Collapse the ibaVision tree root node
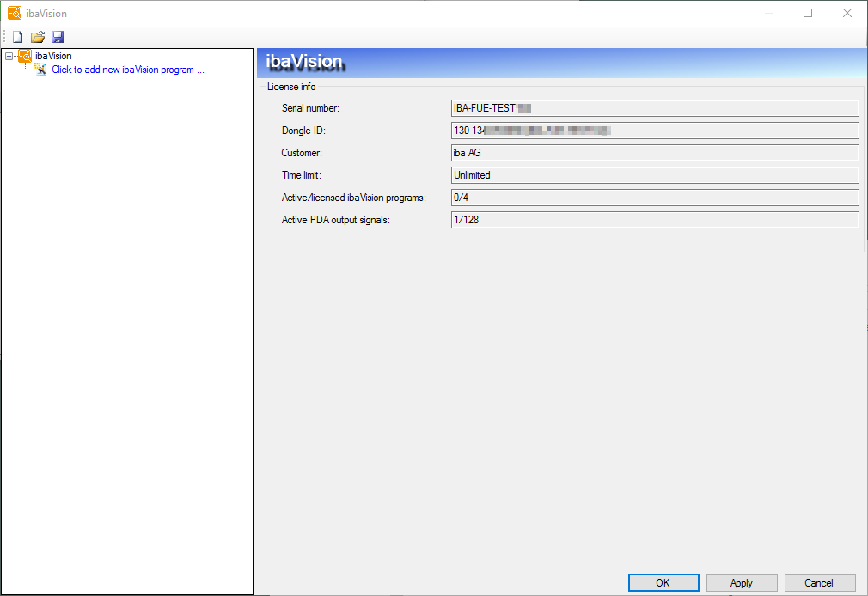The width and height of the screenshot is (868, 596). coord(9,56)
